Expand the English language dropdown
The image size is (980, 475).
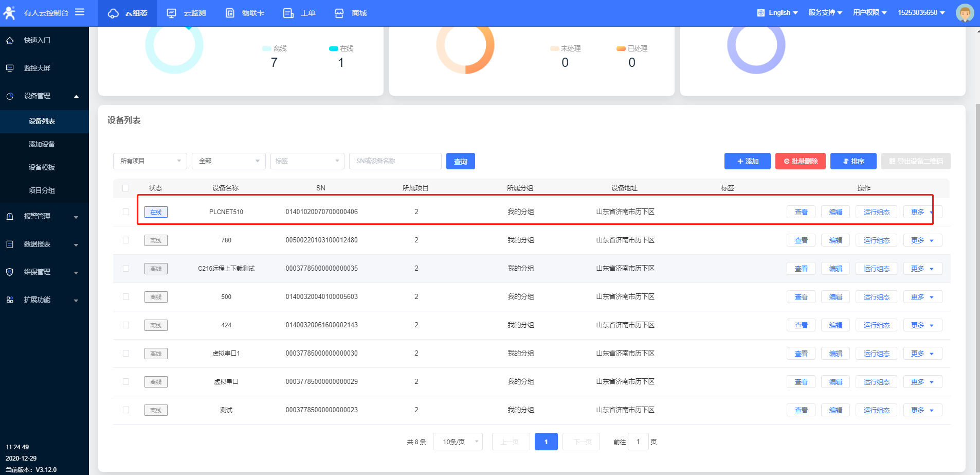777,13
